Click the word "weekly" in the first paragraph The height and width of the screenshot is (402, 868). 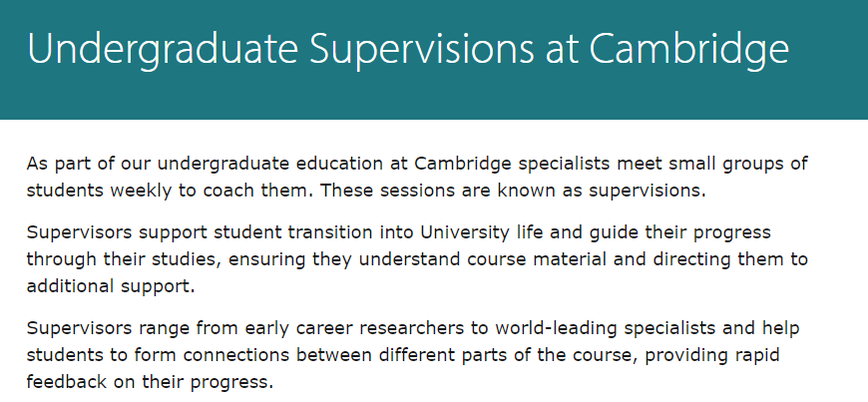[x=141, y=192]
